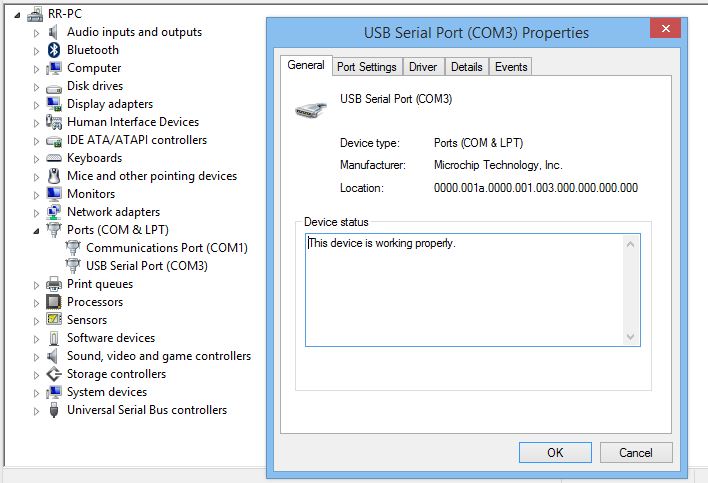The image size is (708, 483).
Task: Click the Processors category icon
Action: (x=55, y=302)
